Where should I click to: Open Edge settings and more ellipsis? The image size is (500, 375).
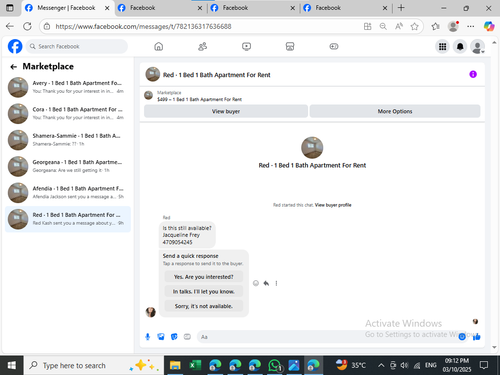[x=471, y=26]
